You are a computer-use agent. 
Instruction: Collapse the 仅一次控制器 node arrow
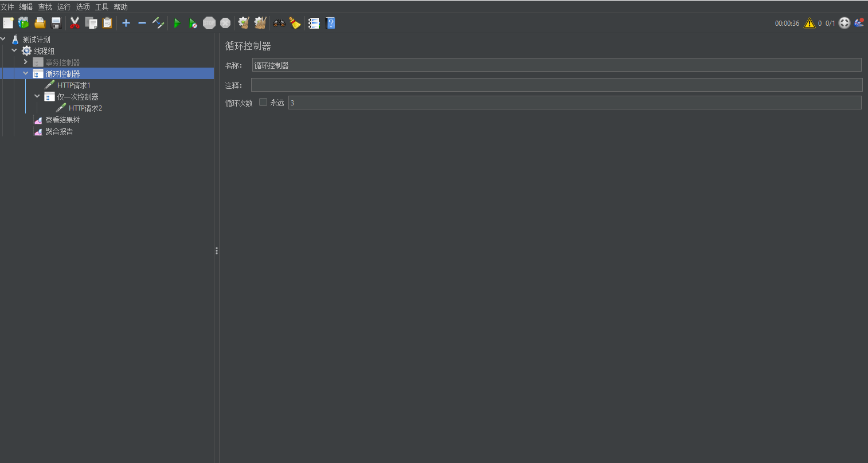point(37,96)
